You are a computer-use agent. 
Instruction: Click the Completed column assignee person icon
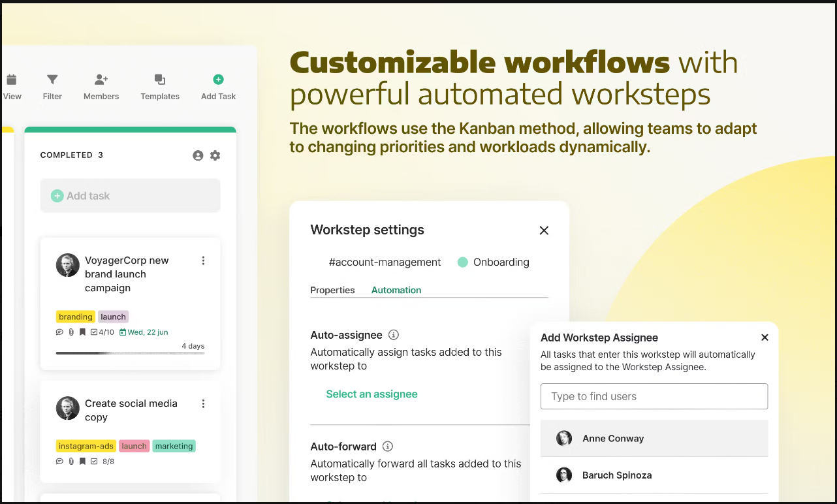point(198,155)
